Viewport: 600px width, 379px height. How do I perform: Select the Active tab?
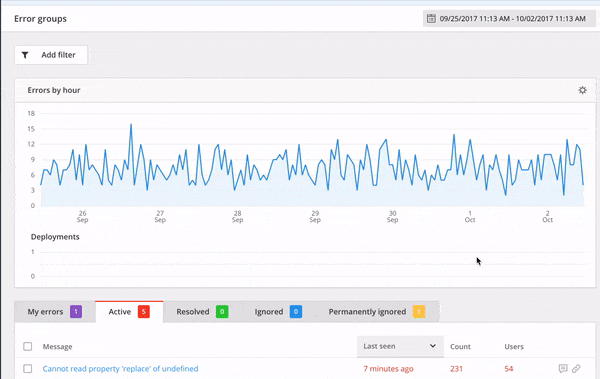point(129,312)
